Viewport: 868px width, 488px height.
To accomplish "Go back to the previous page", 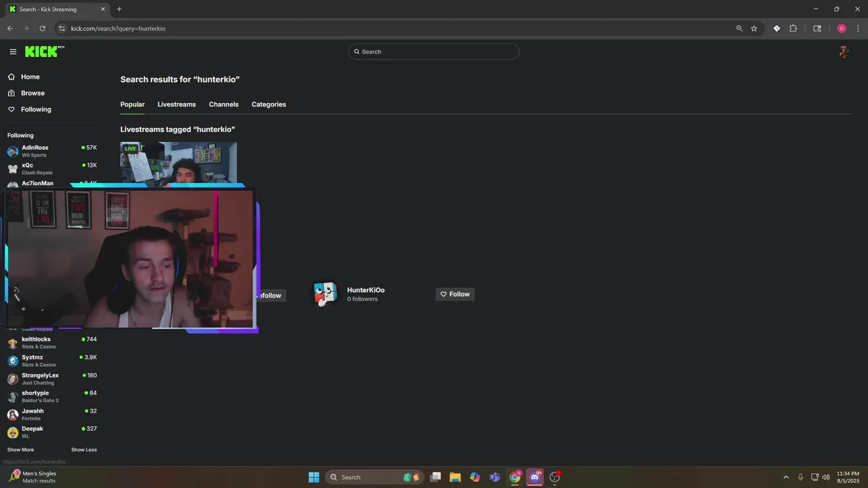I will (9, 28).
